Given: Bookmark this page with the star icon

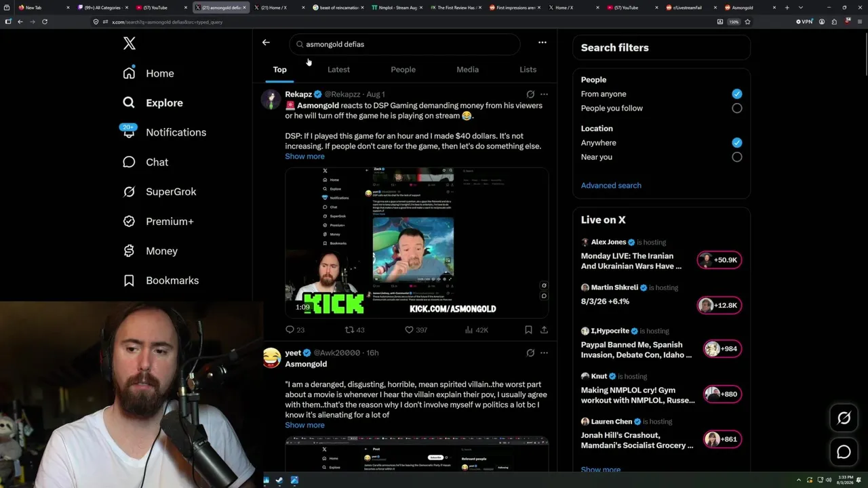Looking at the screenshot, I should (747, 22).
